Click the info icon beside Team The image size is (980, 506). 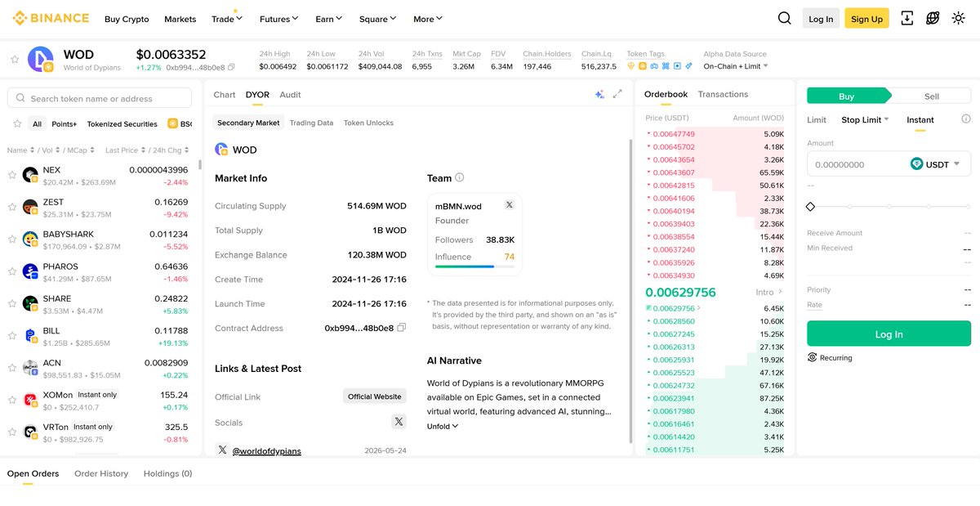pos(459,177)
